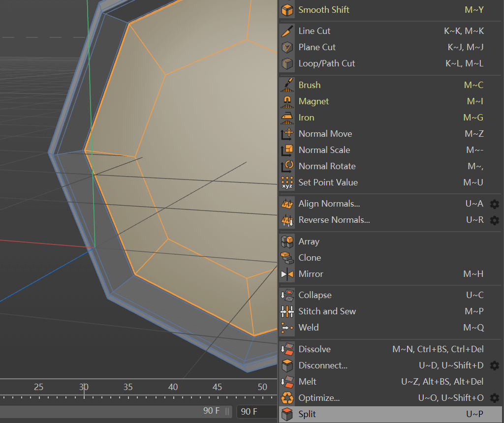Choose Normal Rotate menu entry
The width and height of the screenshot is (504, 423).
(390, 166)
